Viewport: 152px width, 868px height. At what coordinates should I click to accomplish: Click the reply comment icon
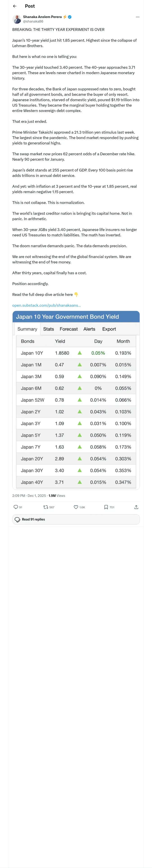tap(16, 507)
